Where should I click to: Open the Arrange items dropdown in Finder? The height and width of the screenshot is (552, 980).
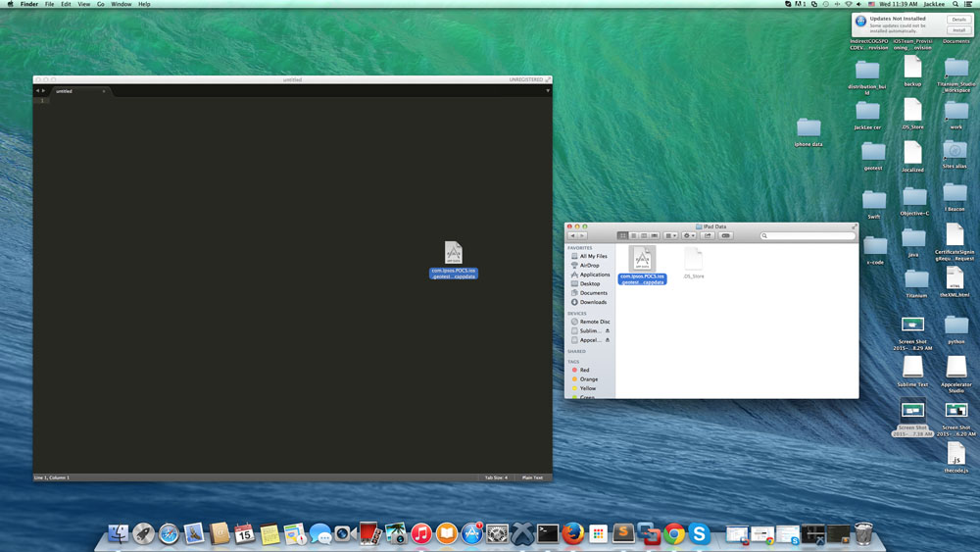click(x=670, y=235)
